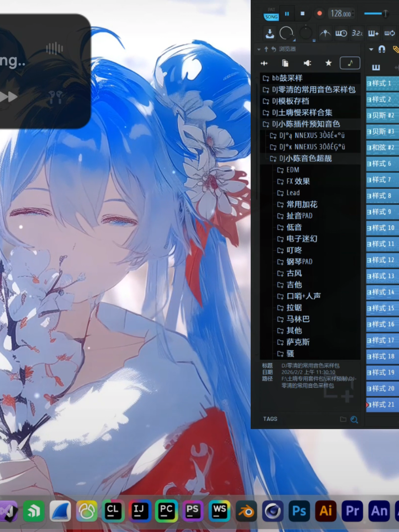Launch Illustrator from the dock

tap(326, 511)
